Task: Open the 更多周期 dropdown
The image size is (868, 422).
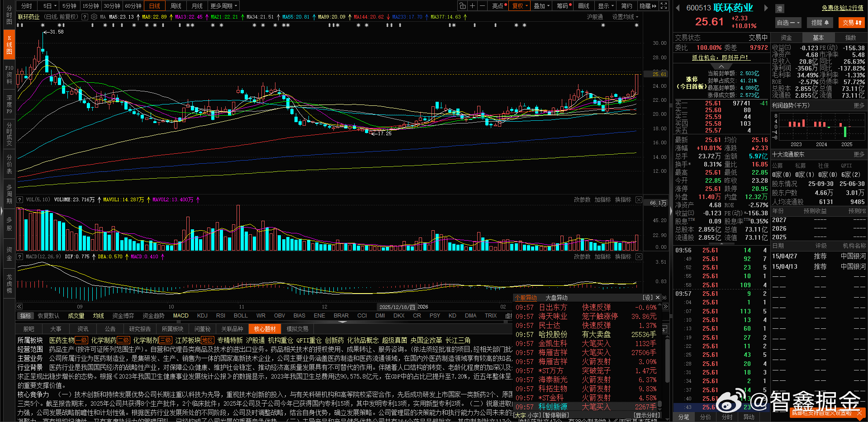Action: 223,6
